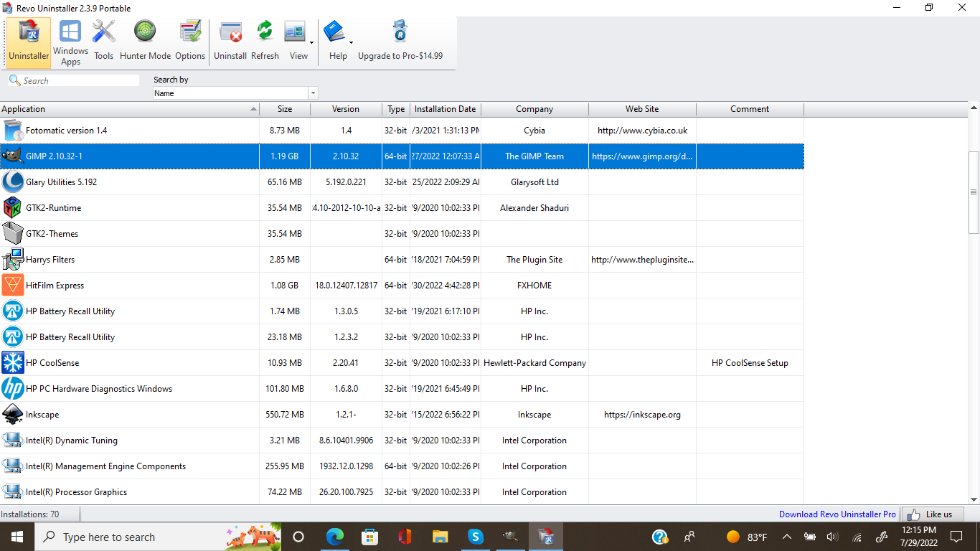Screen dimensions: 980x551
Task: Click the http://www.cybia.co.uk web site cell
Action: [642, 131]
